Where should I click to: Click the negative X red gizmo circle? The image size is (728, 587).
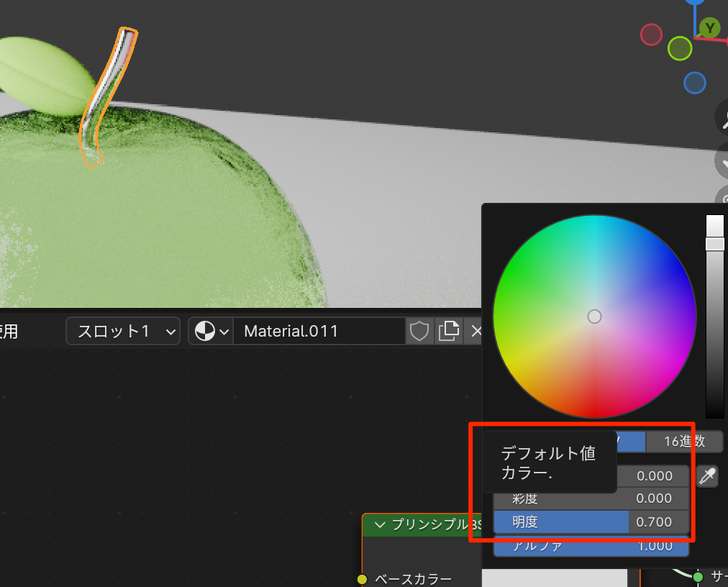point(651,35)
